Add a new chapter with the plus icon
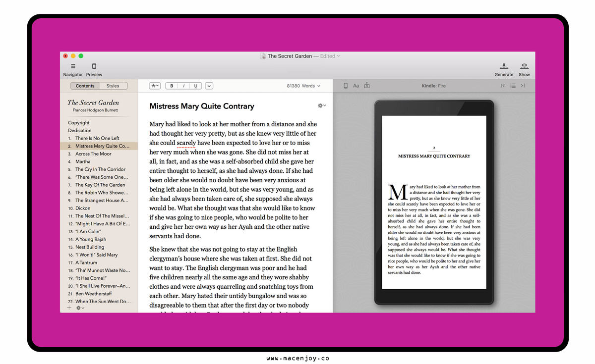The width and height of the screenshot is (595, 364). 69,308
